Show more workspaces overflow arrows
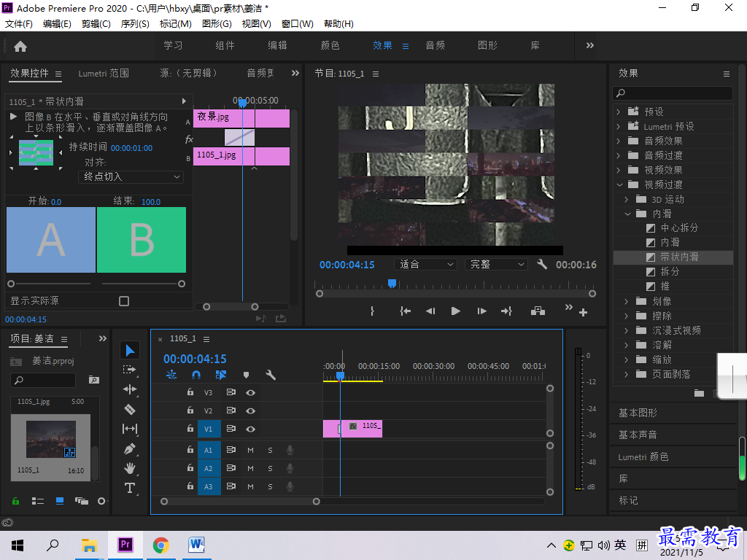 [x=589, y=45]
